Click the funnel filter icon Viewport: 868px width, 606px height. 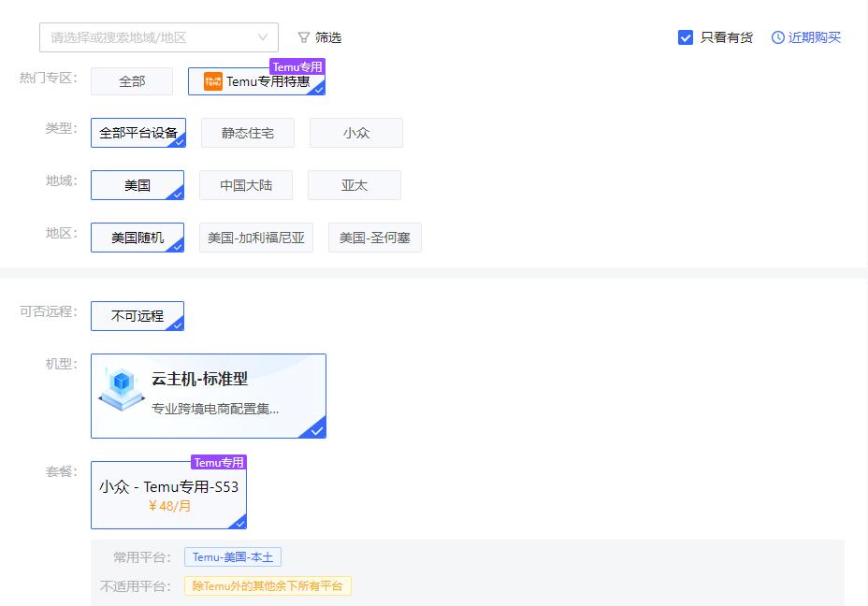303,37
